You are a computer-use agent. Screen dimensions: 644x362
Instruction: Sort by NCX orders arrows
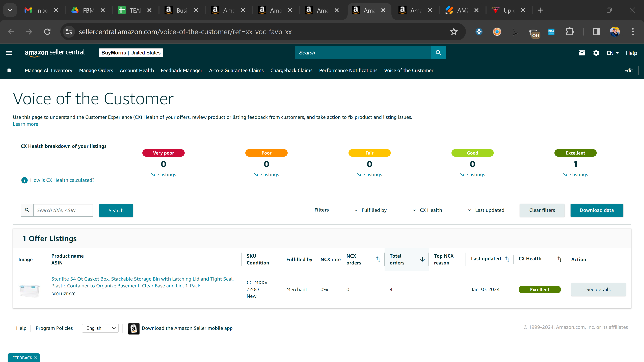pyautogui.click(x=378, y=259)
